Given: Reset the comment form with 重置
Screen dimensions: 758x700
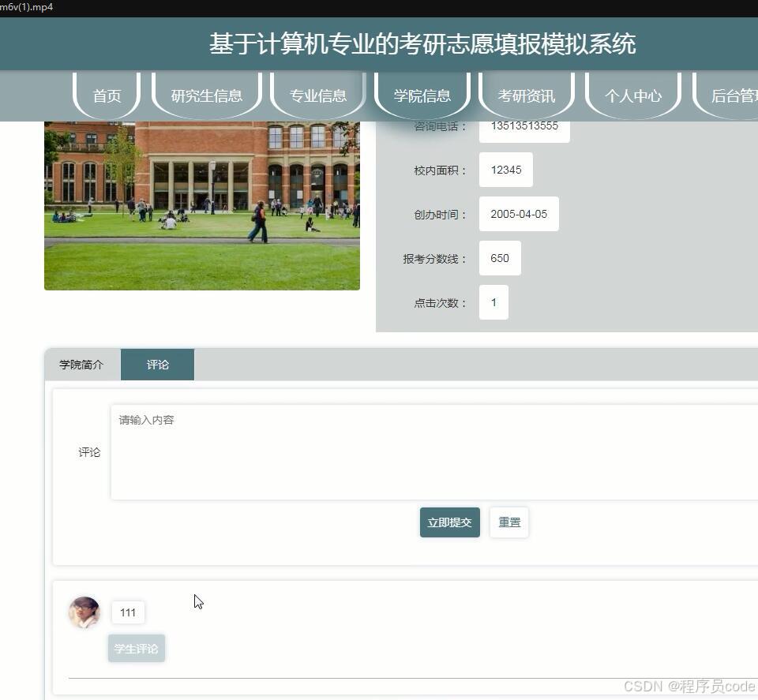Looking at the screenshot, I should (x=508, y=522).
